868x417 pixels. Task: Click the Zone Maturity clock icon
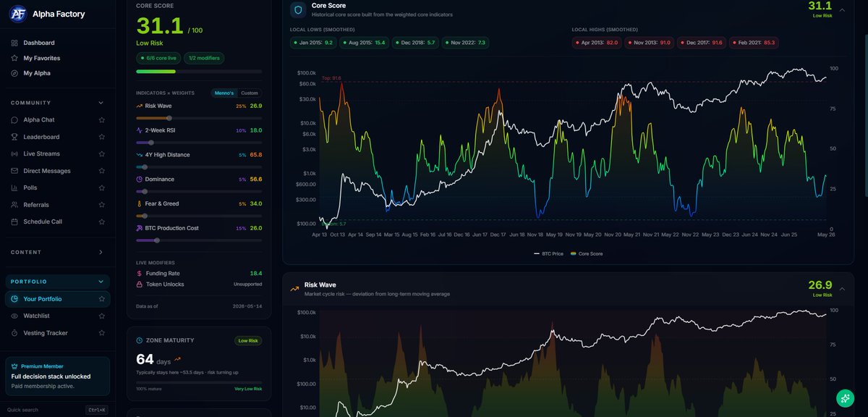[x=140, y=340]
